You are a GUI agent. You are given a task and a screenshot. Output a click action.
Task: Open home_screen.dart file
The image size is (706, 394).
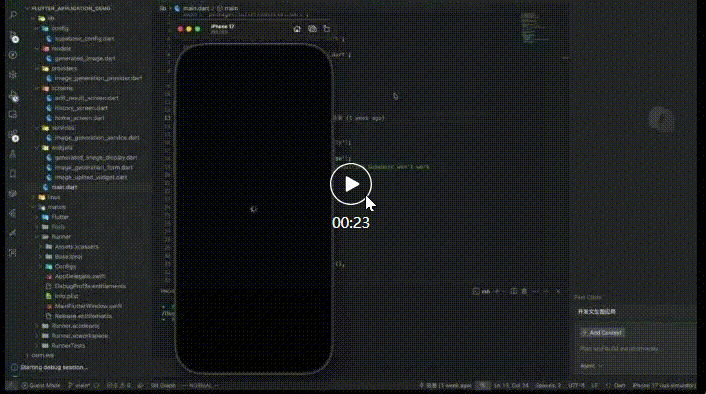pyautogui.click(x=79, y=118)
